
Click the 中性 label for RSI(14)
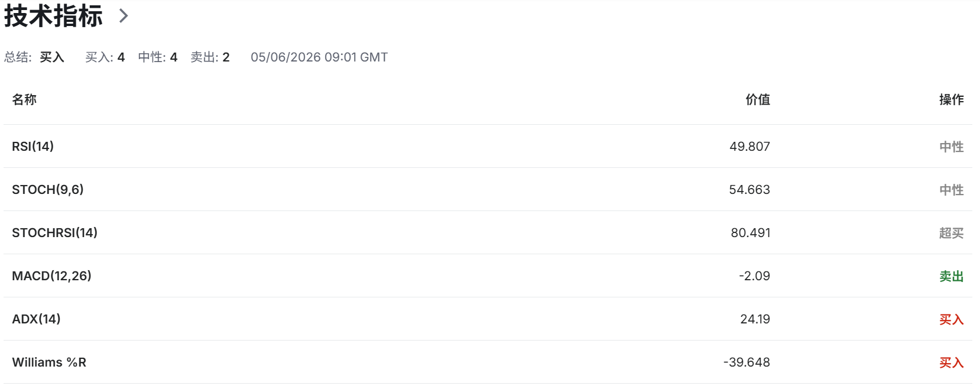tap(952, 147)
